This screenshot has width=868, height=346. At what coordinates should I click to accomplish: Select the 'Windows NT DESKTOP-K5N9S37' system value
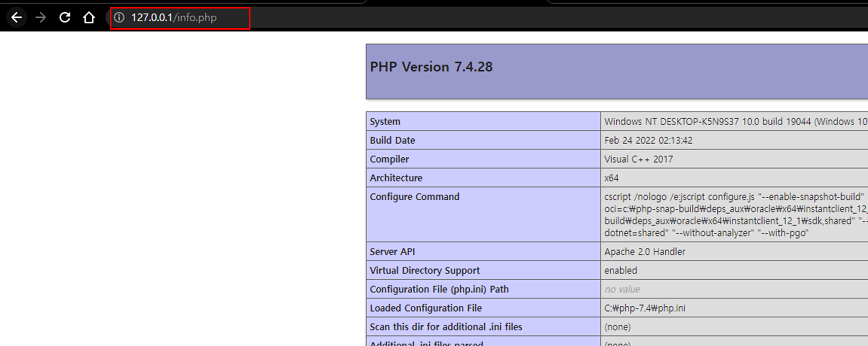735,121
